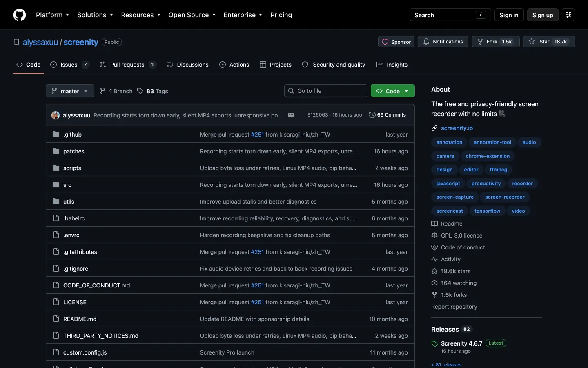Open the THIRD_PARTY_NOTICES.md file
The image size is (588, 368).
click(x=101, y=336)
